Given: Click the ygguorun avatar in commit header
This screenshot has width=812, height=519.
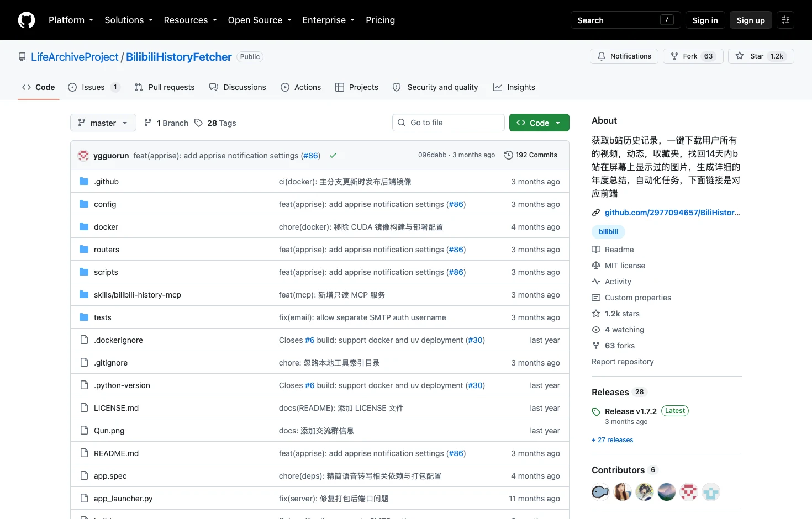Looking at the screenshot, I should pyautogui.click(x=83, y=155).
